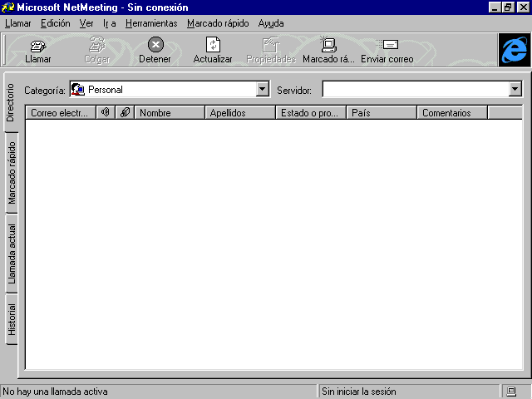Open the Herramientas menu
532x399 pixels.
pyautogui.click(x=151, y=23)
